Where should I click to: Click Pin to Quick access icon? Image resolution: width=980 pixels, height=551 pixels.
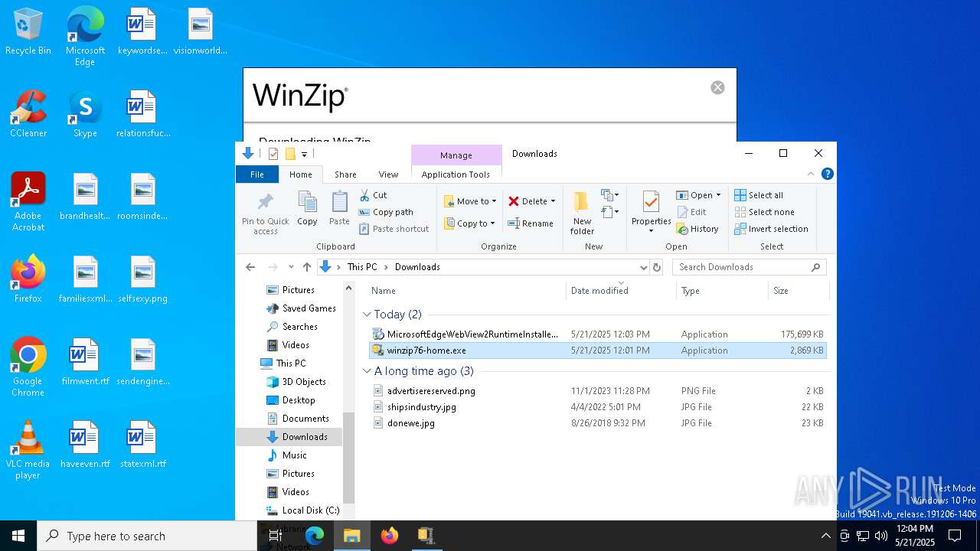click(266, 202)
